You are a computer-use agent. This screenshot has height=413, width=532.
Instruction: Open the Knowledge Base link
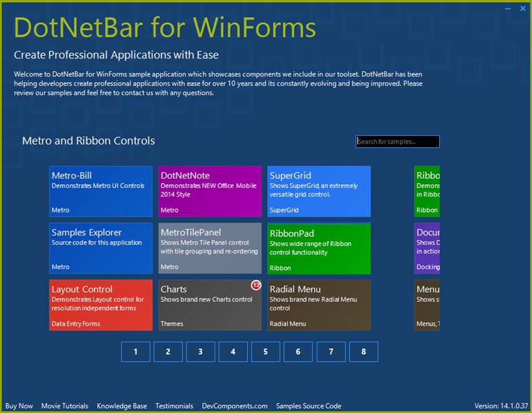(x=122, y=406)
